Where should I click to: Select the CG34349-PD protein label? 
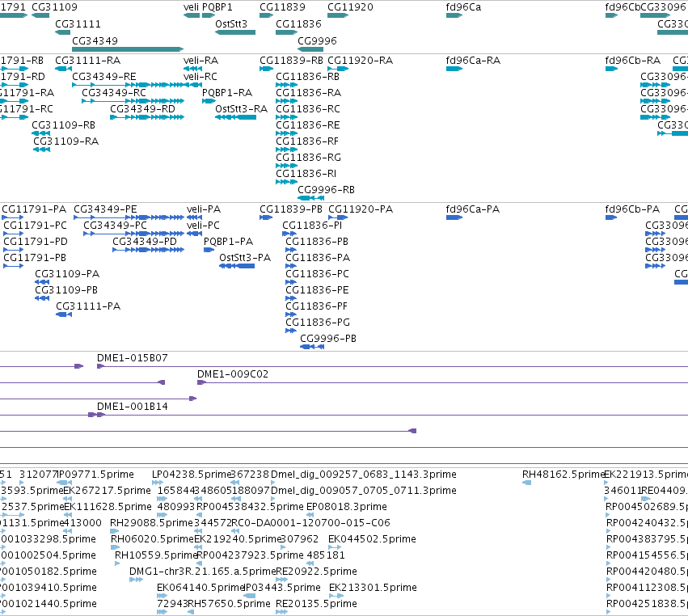[145, 242]
